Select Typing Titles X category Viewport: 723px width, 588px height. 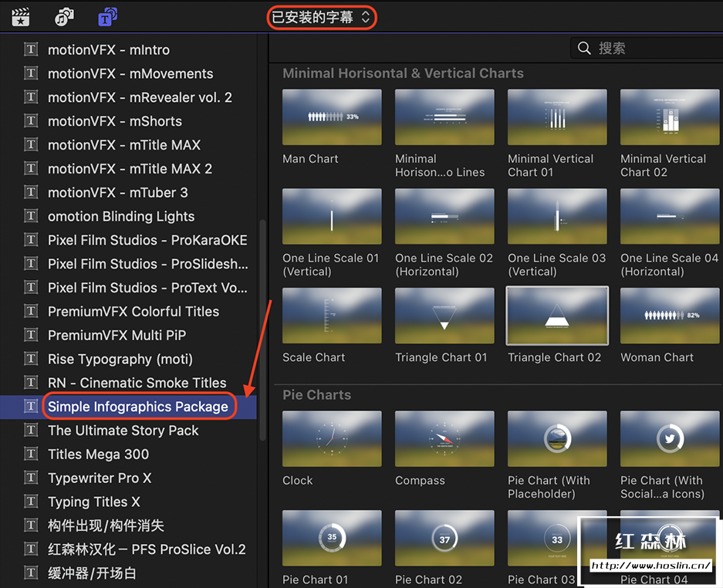(x=128, y=502)
